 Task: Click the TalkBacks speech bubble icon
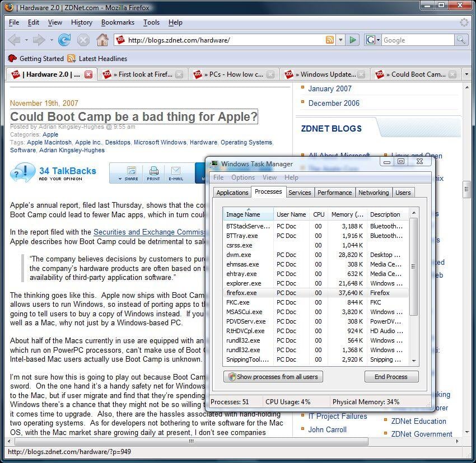(x=22, y=173)
